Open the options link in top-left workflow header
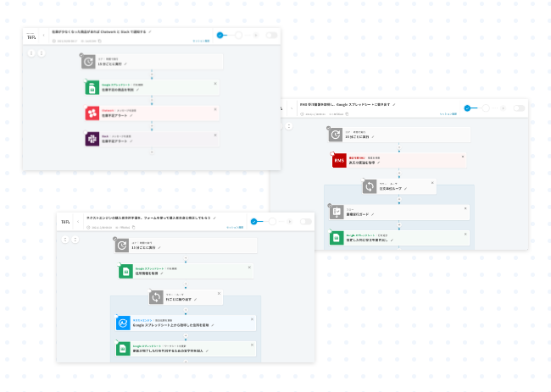The height and width of the screenshot is (392, 551). pyautogui.click(x=200, y=41)
